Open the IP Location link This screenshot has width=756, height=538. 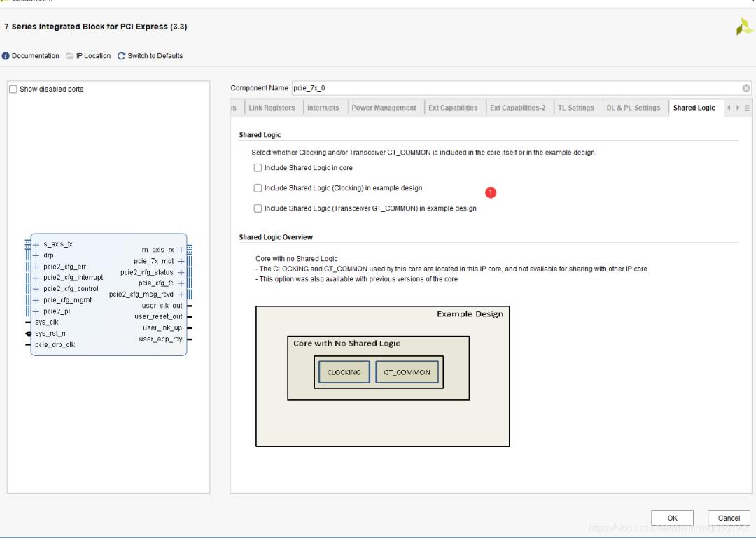tap(94, 56)
